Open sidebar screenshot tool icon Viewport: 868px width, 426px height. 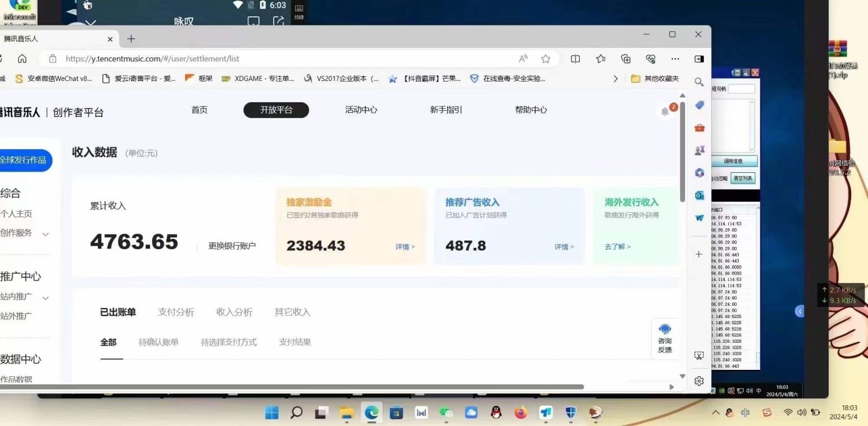(699, 355)
